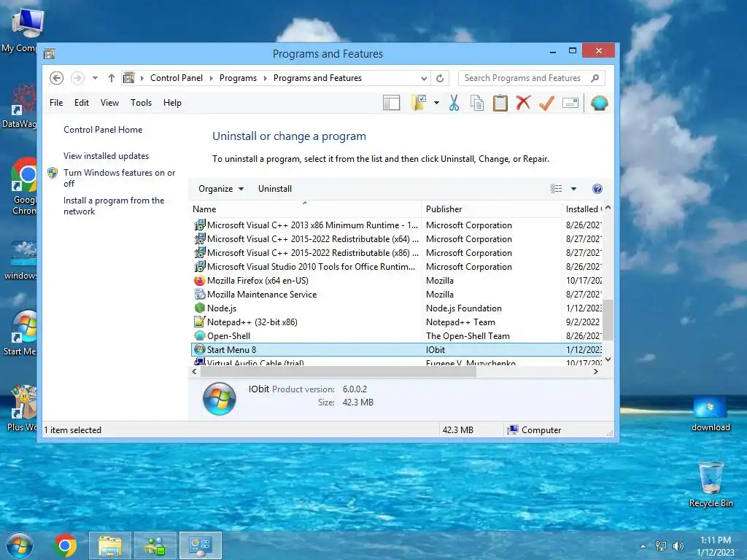Click the vertical scrollbar down arrow
The image size is (747, 560).
pos(608,359)
